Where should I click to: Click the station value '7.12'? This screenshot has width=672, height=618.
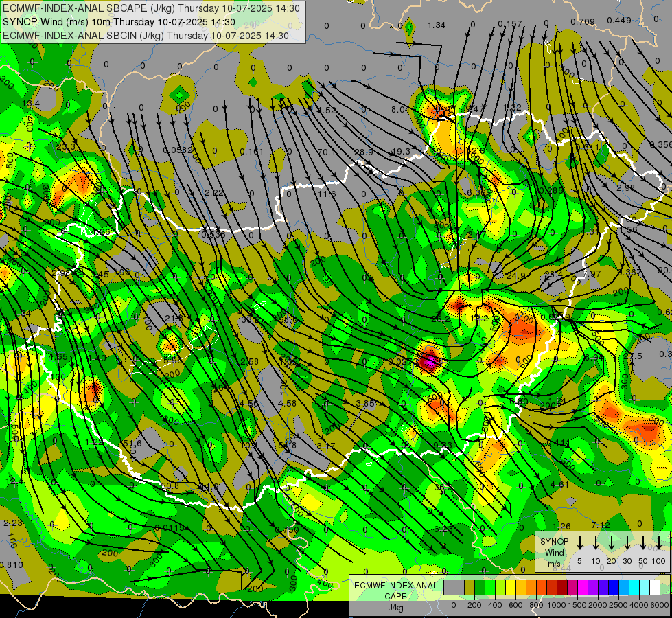(601, 525)
